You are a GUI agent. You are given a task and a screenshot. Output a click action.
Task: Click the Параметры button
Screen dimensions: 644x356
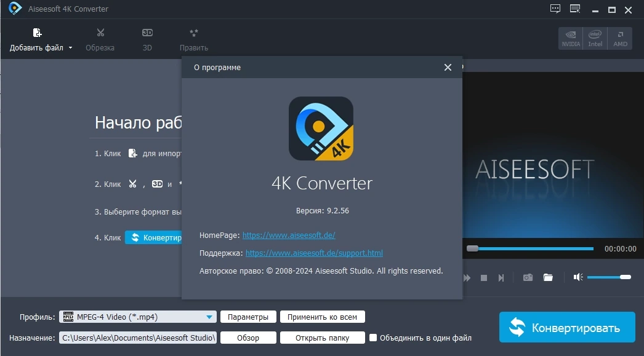click(x=248, y=317)
